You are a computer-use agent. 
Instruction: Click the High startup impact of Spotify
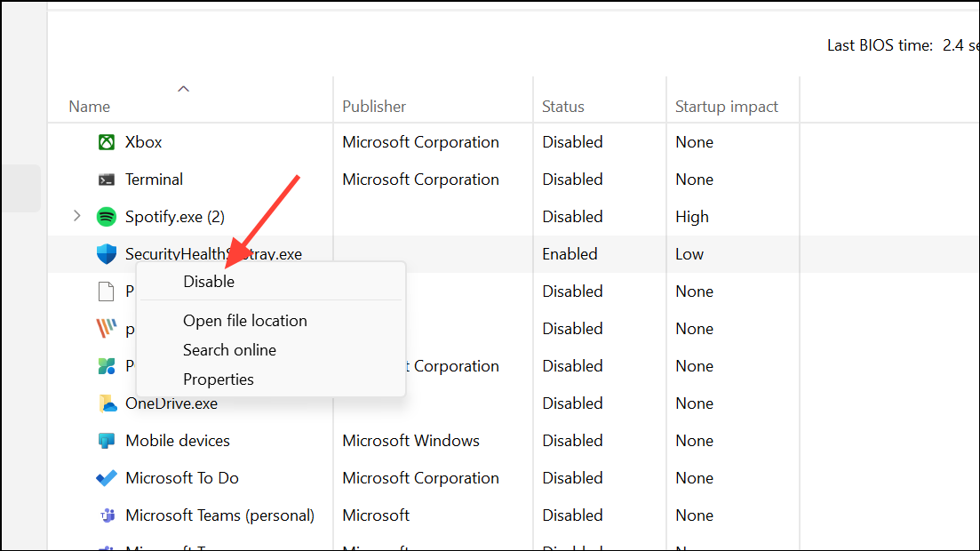click(692, 217)
